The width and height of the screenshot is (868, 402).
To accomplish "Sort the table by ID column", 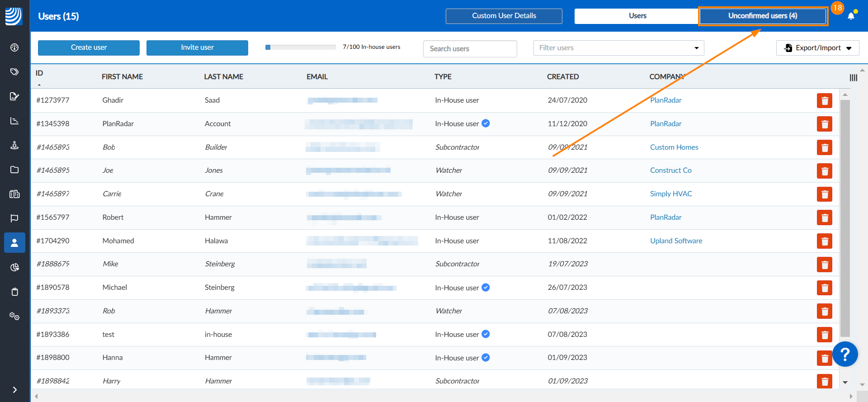I will coord(39,73).
